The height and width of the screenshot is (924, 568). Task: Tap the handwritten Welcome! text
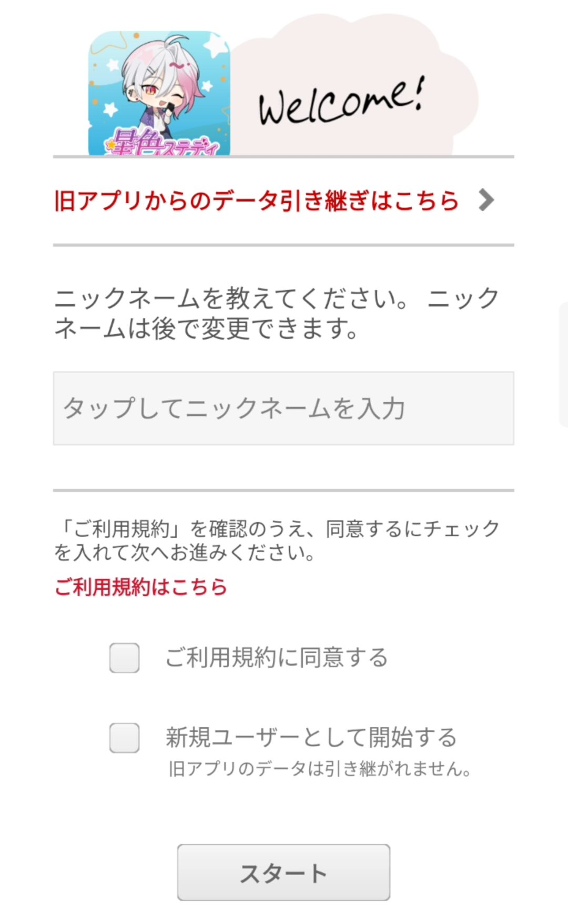[342, 102]
